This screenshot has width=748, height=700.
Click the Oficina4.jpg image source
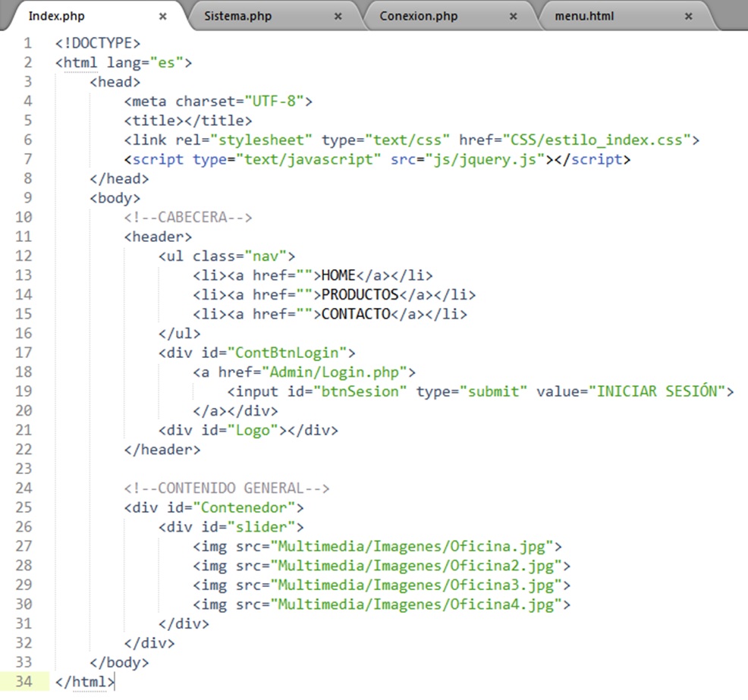click(416, 604)
